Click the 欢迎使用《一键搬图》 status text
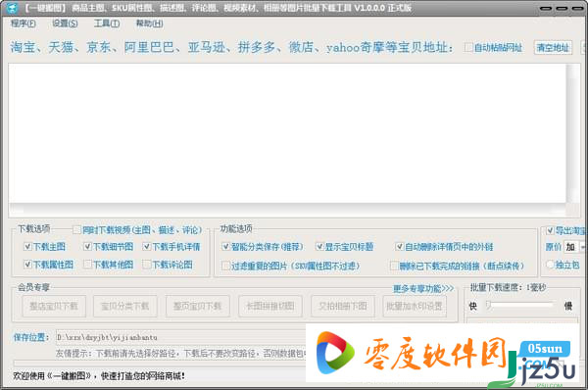The height and width of the screenshot is (390, 588). tap(99, 375)
